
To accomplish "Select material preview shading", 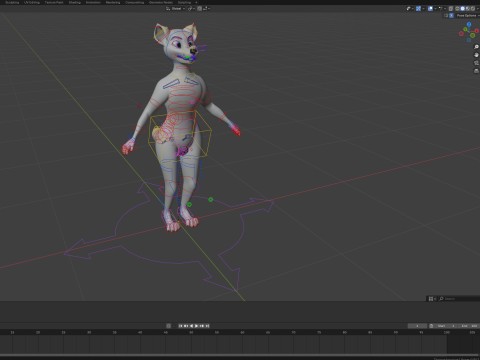I will [468, 9].
